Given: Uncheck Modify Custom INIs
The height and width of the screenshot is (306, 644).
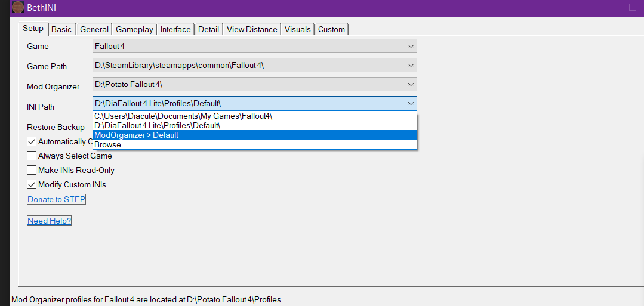Looking at the screenshot, I should (x=32, y=185).
